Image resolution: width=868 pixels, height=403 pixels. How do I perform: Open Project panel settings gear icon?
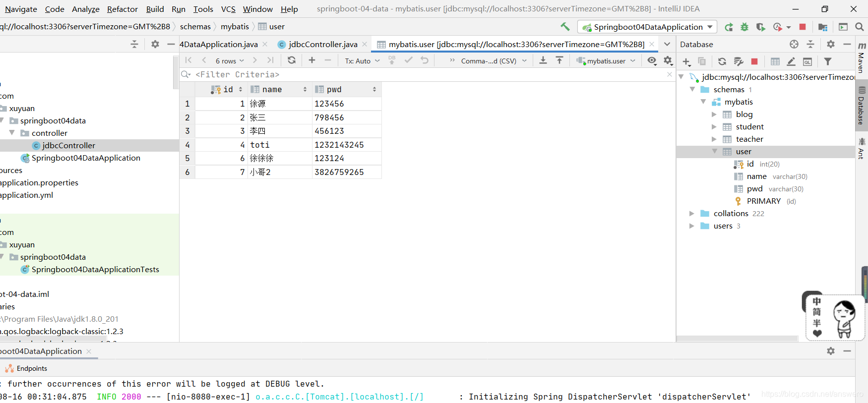pyautogui.click(x=155, y=44)
